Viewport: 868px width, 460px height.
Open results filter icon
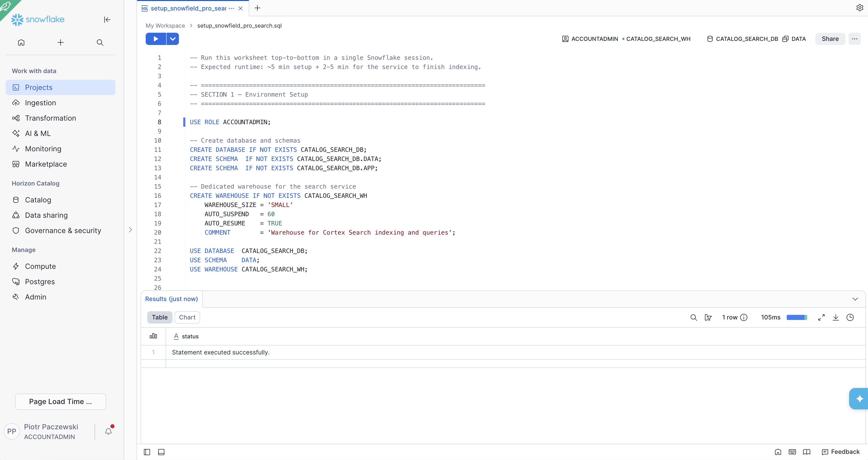tap(708, 317)
